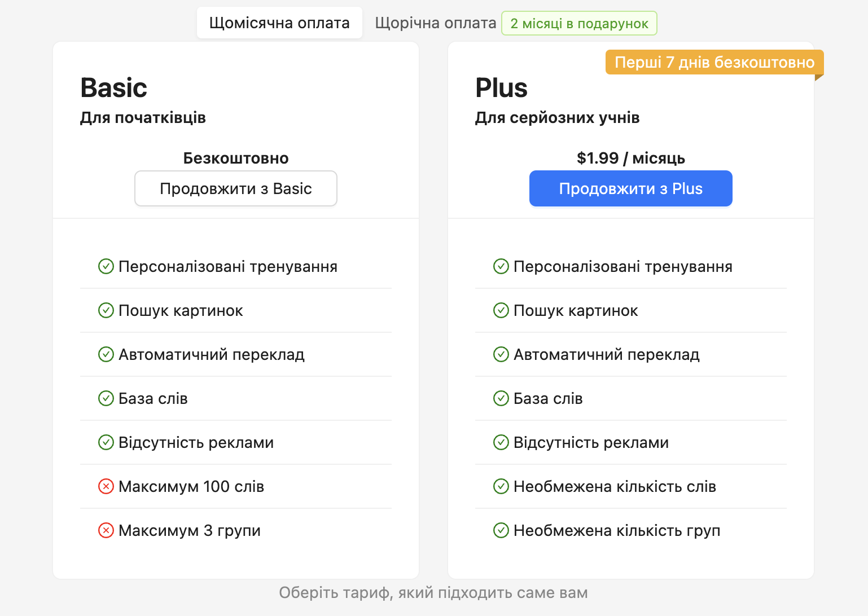Click Персоналізовані тренування text in Basic card
This screenshot has height=616, width=868.
pyautogui.click(x=228, y=267)
